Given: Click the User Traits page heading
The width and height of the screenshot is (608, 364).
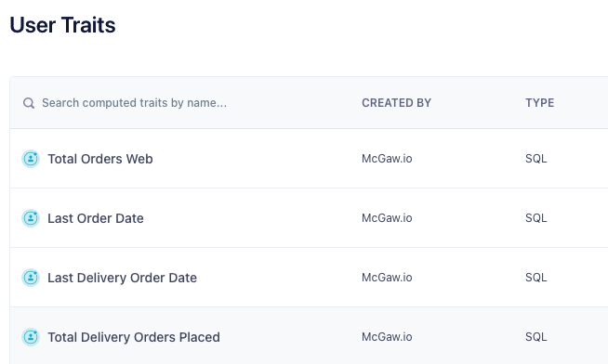Looking at the screenshot, I should tap(62, 25).
